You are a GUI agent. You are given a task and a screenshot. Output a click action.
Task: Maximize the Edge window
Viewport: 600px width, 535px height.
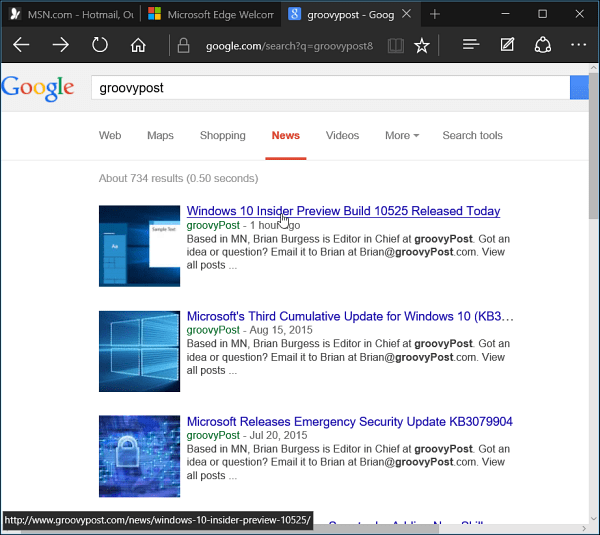click(x=542, y=14)
